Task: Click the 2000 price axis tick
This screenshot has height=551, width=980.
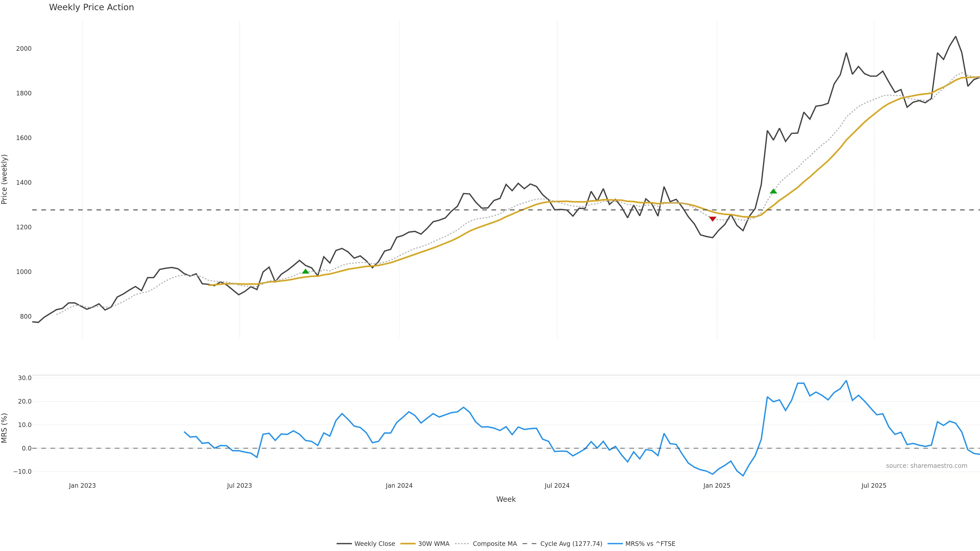Action: [23, 49]
